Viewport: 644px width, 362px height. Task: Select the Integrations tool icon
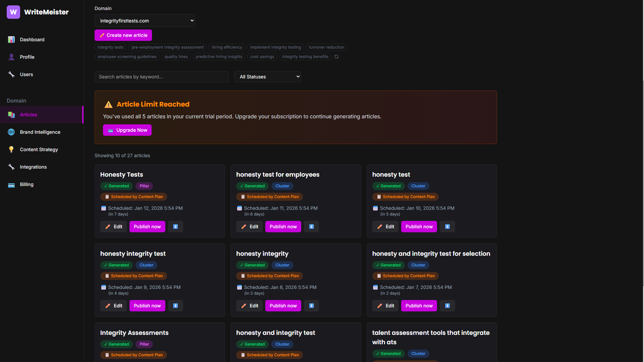[x=11, y=167]
